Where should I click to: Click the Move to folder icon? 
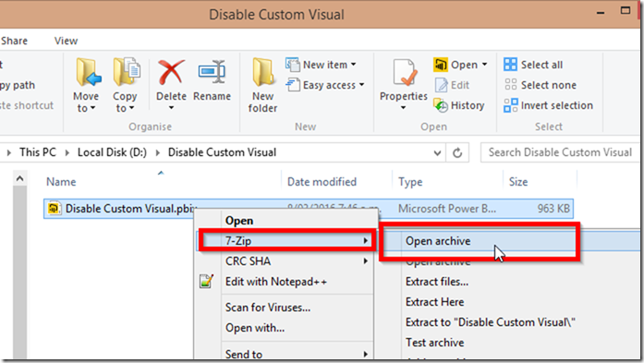click(88, 72)
